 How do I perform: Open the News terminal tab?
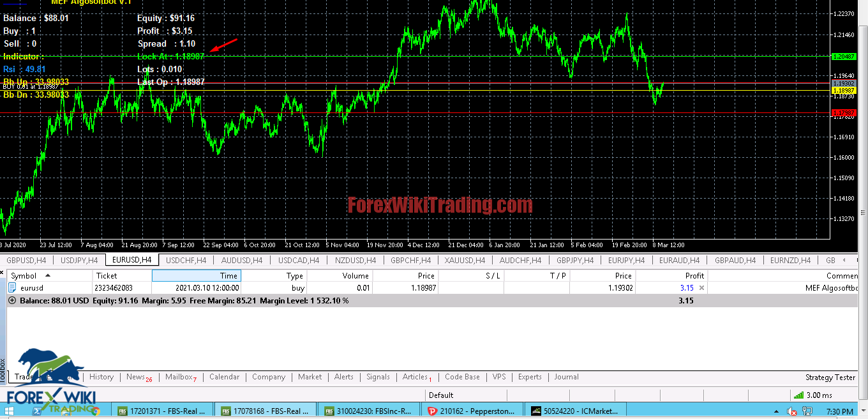pyautogui.click(x=139, y=377)
